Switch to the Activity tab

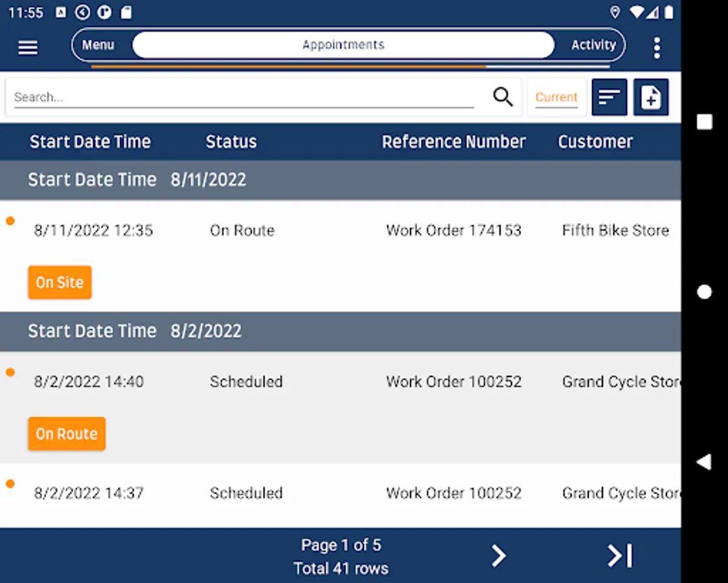pos(593,45)
